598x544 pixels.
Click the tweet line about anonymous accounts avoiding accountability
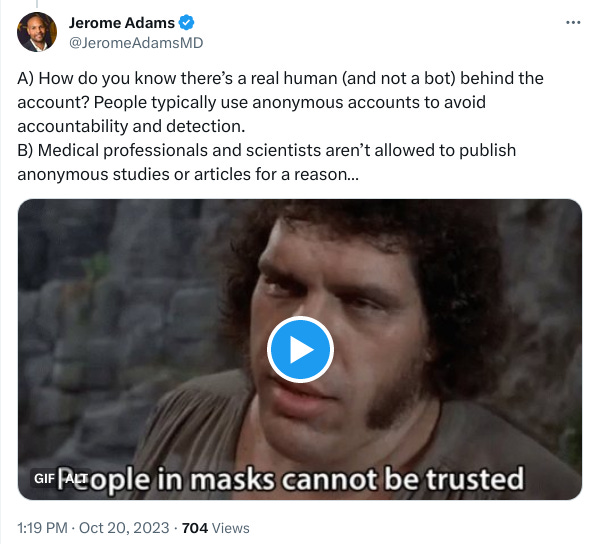[x=251, y=102]
